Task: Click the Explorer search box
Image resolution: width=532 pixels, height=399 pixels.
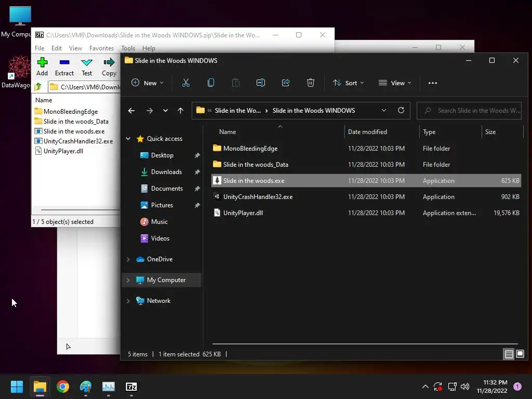Action: [x=469, y=111]
